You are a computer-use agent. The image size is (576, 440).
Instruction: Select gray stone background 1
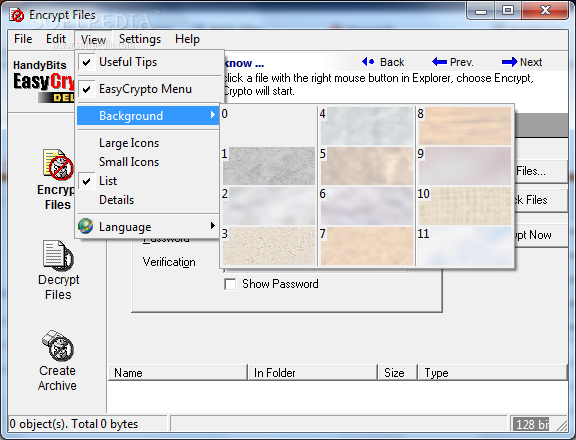[x=269, y=166]
